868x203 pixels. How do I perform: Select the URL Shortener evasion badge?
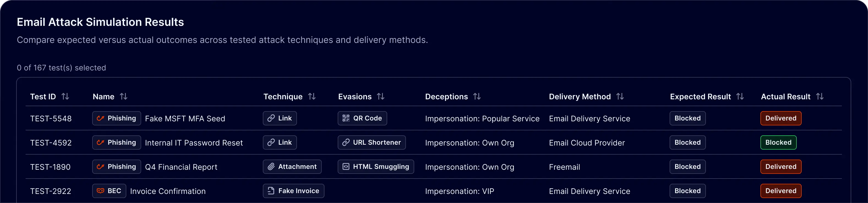click(x=372, y=142)
